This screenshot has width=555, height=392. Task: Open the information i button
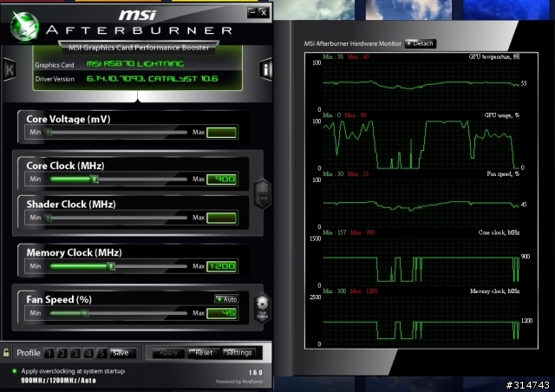(x=265, y=69)
